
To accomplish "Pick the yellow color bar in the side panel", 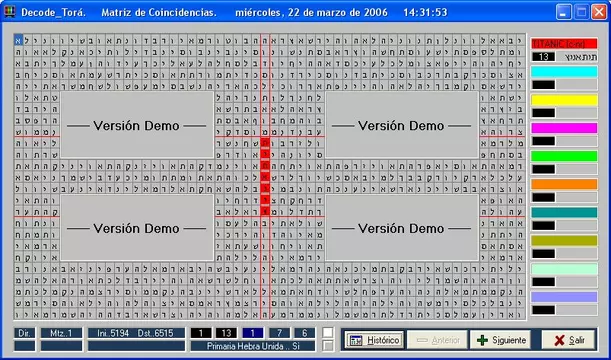I will [564, 100].
